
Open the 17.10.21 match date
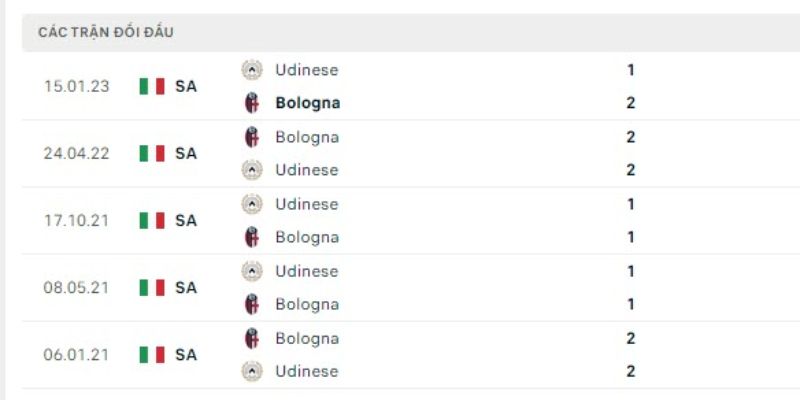(77, 220)
